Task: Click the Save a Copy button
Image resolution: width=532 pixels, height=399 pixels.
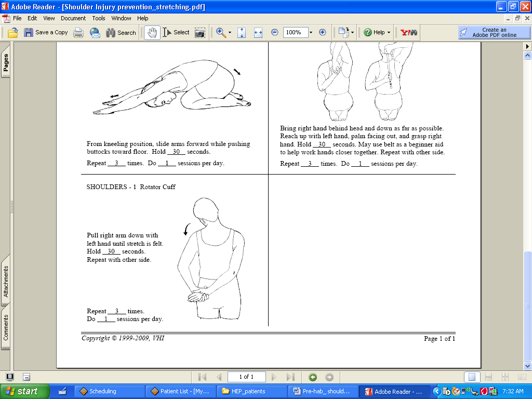Action: (x=46, y=33)
